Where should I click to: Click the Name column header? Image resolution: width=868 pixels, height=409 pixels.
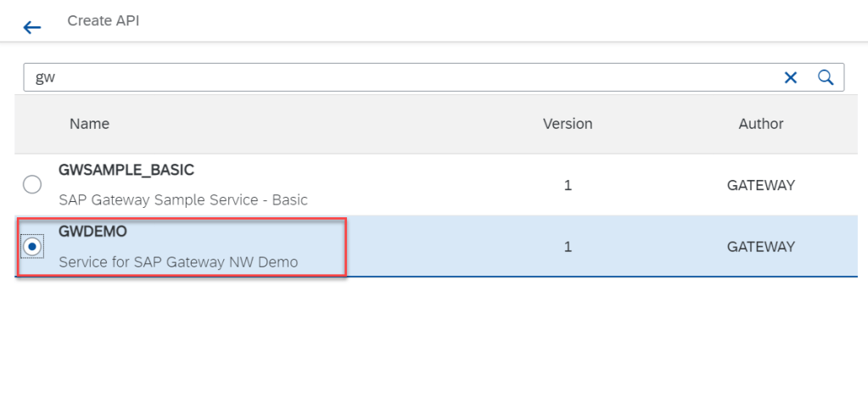[90, 124]
